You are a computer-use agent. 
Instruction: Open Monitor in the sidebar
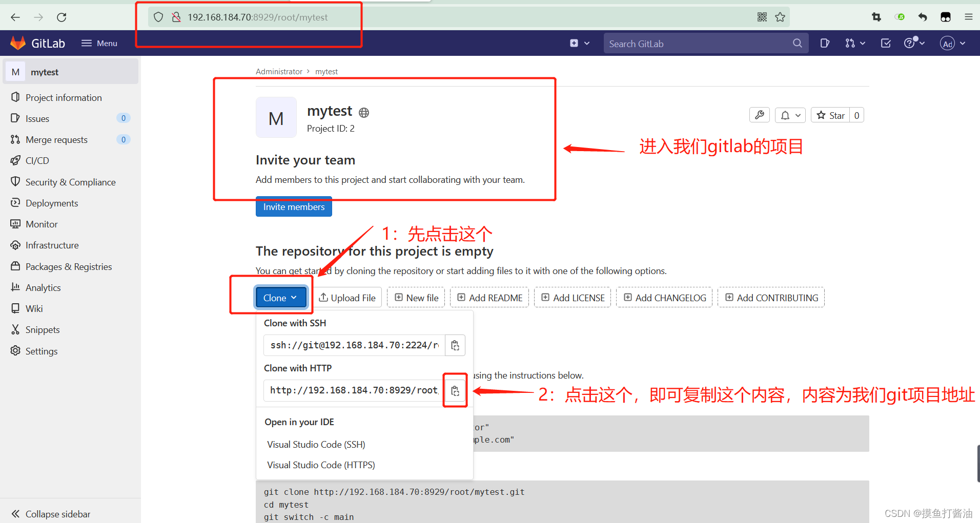[42, 224]
